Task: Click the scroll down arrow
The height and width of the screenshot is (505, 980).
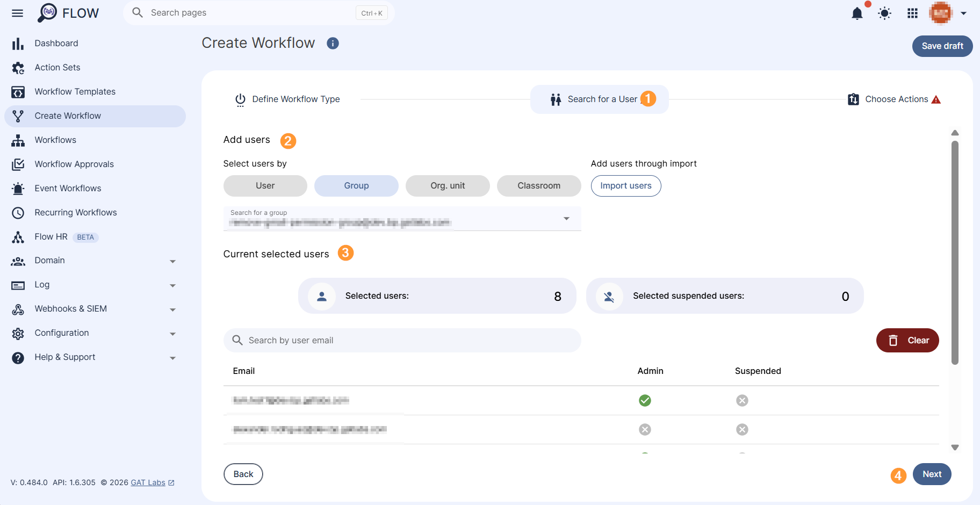Action: pos(955,447)
